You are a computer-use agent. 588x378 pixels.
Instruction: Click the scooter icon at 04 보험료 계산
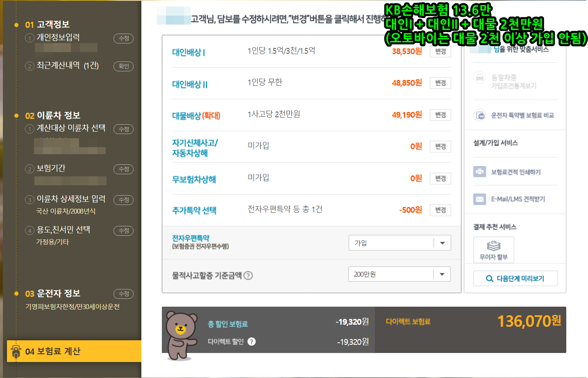pos(16,351)
